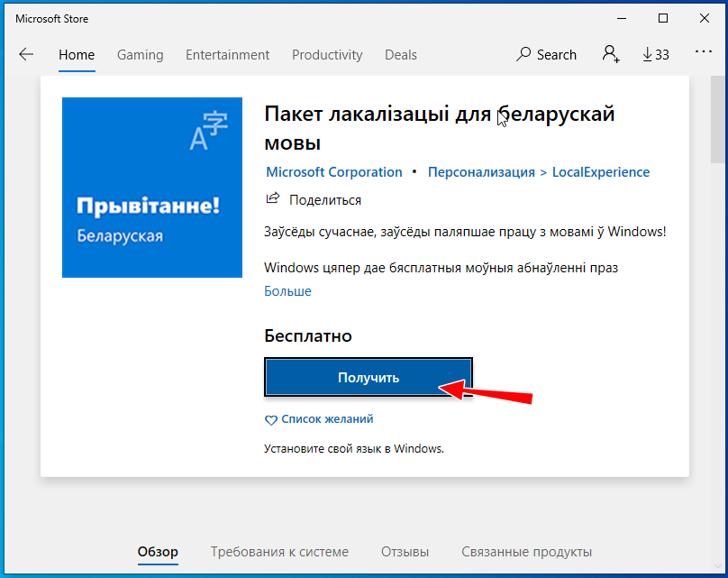
Task: Minimize the Microsoft Store window
Action: (x=622, y=19)
